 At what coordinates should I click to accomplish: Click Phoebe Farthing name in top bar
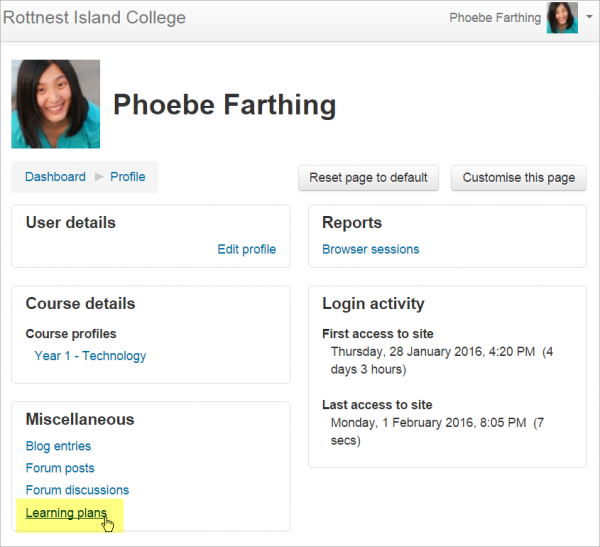point(495,18)
